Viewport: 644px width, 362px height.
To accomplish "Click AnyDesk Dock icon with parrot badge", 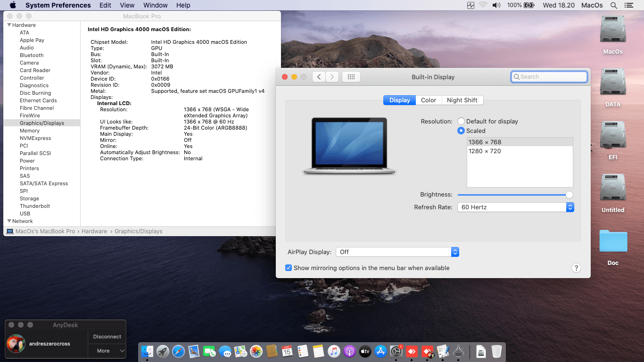I will 427,351.
